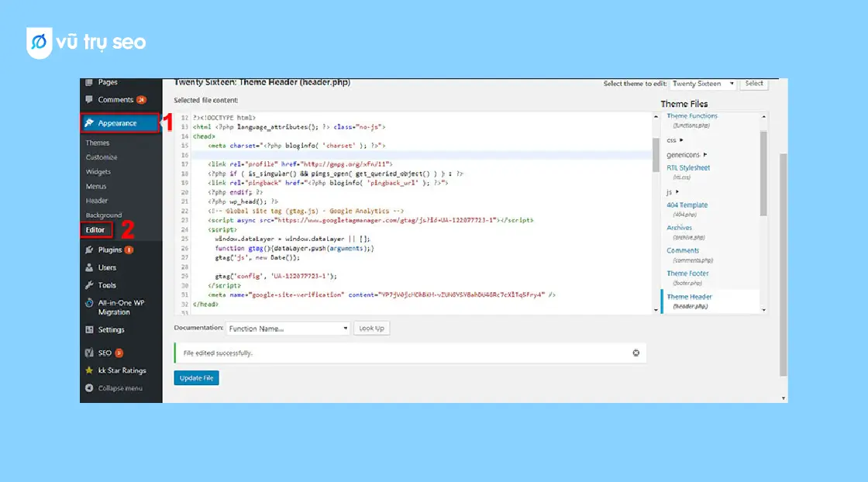The height and width of the screenshot is (482, 868).
Task: Open the Users menu
Action: coord(107,268)
